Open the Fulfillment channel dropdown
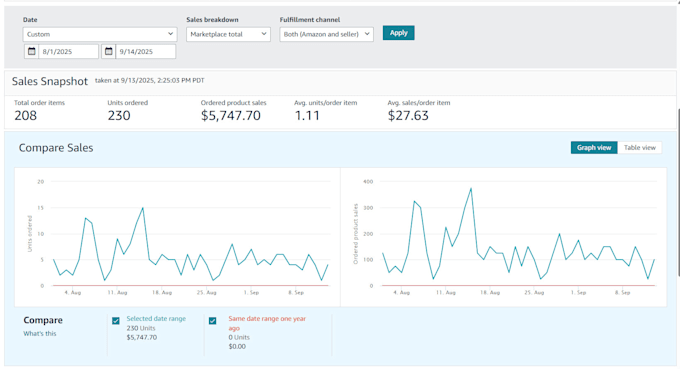This screenshot has width=680, height=369. [x=327, y=34]
